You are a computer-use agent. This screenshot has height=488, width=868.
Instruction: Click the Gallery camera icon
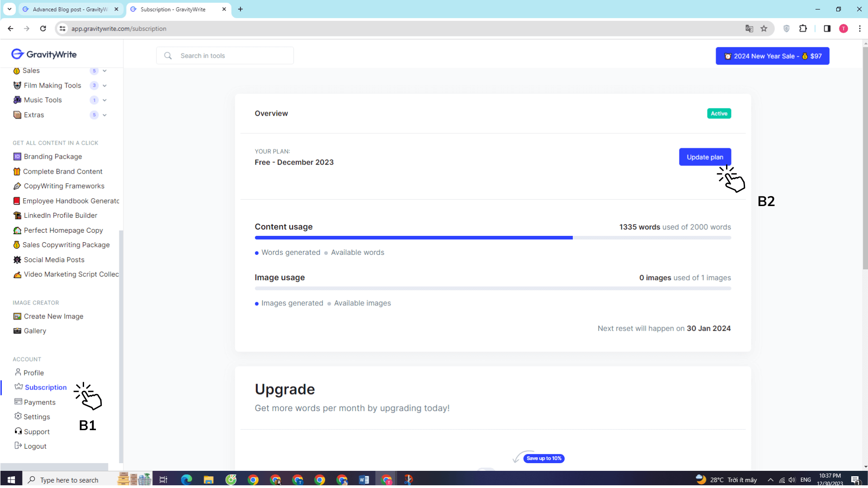coord(17,331)
